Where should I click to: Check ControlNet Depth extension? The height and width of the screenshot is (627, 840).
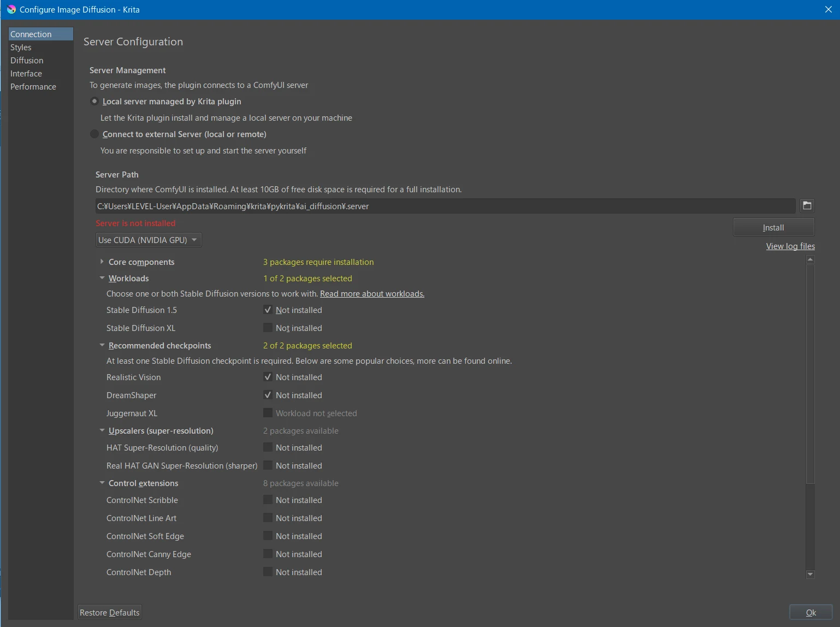pos(268,572)
